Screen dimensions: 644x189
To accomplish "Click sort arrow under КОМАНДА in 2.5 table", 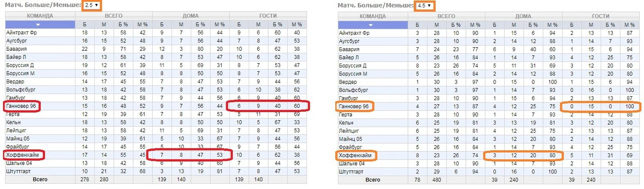I will coord(41,25).
